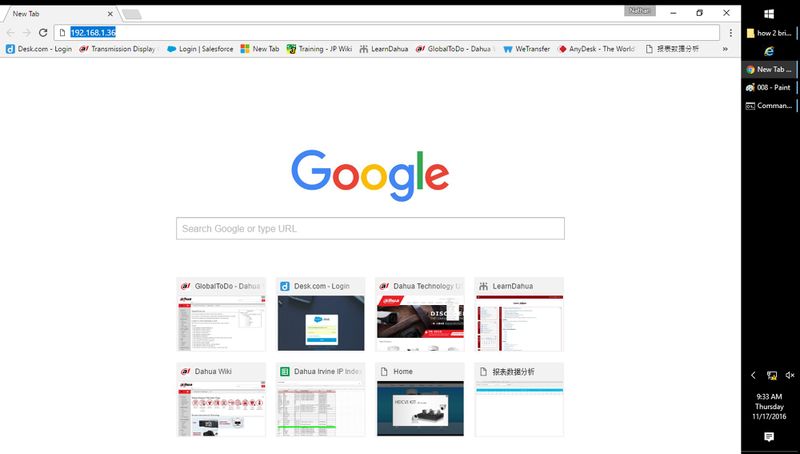800x454 pixels.
Task: Click the Search Google or type URL box
Action: 370,229
